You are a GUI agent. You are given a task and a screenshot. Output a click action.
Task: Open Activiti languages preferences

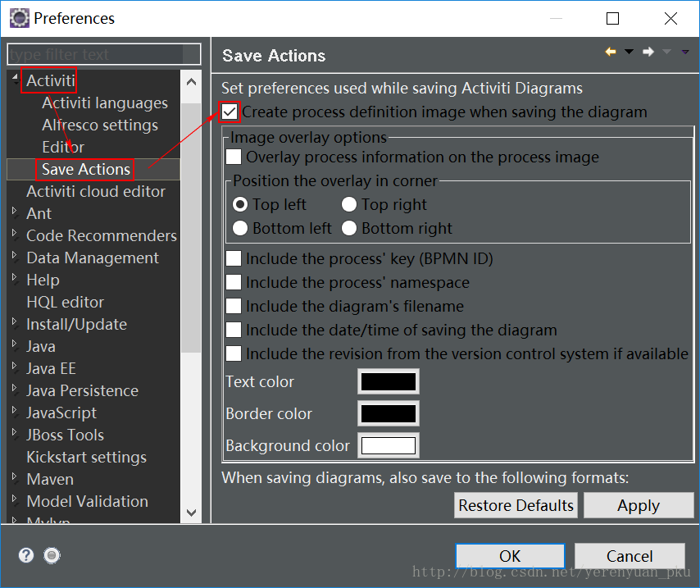click(105, 103)
